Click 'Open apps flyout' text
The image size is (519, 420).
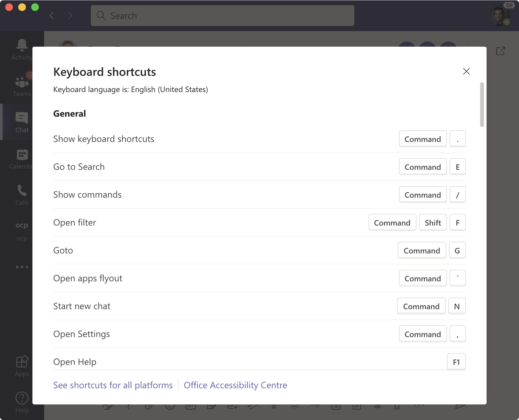click(88, 278)
